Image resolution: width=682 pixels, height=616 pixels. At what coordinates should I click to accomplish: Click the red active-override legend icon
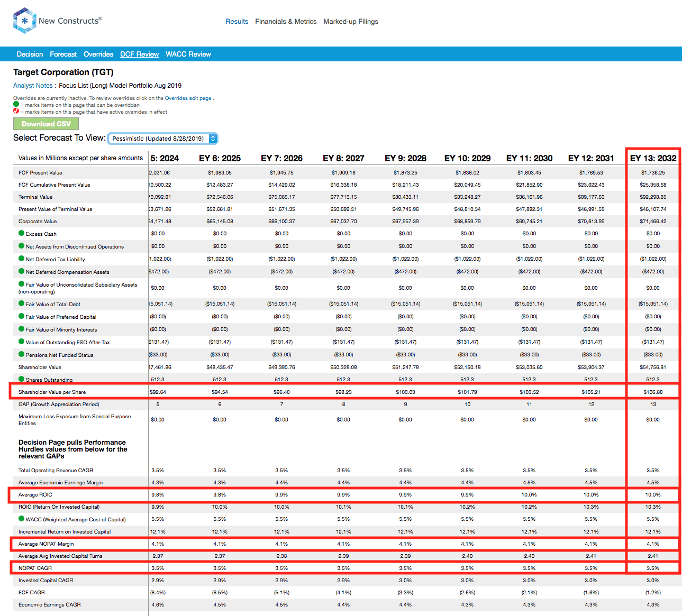[x=16, y=111]
